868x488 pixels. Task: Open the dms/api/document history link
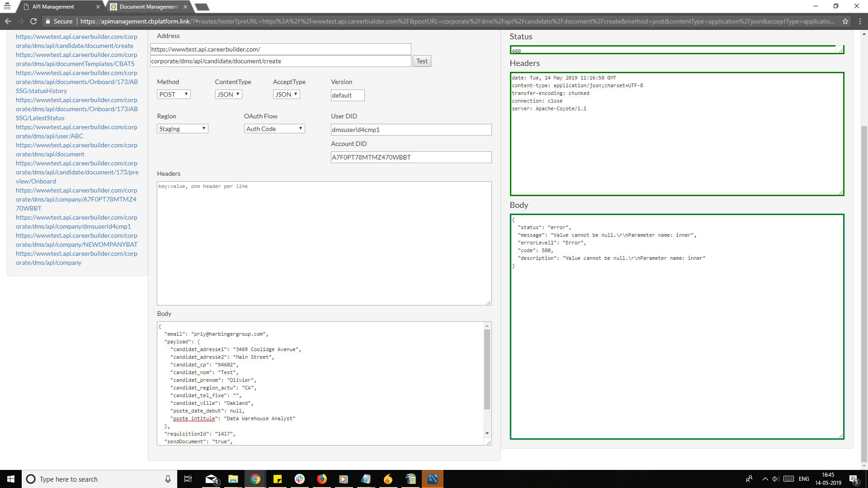coord(76,150)
